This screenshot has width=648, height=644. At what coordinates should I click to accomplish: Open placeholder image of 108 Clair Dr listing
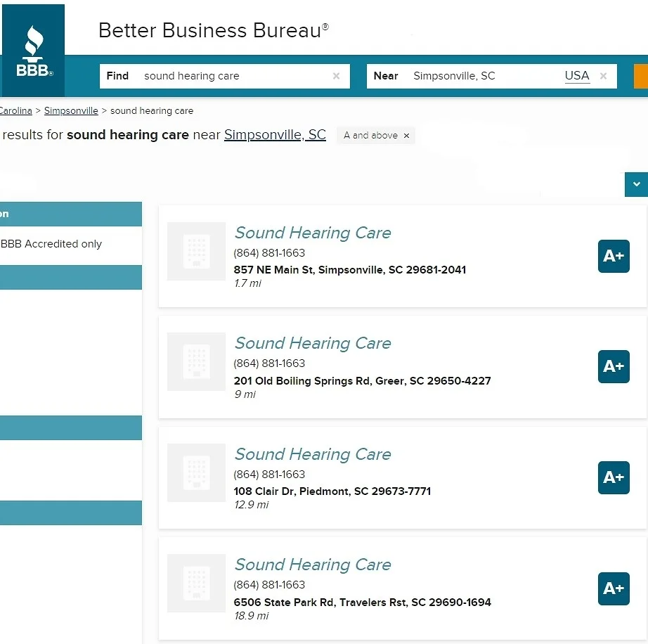196,473
